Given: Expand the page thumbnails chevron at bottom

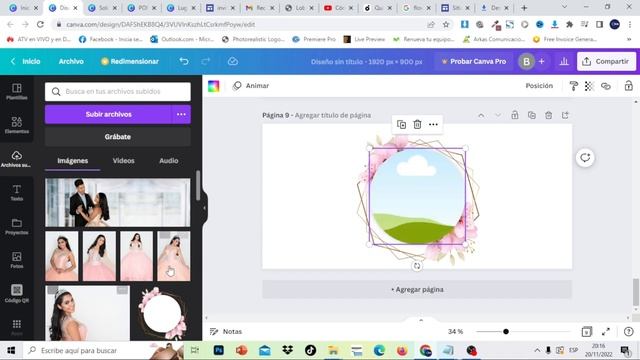Looking at the screenshot, I should (421, 320).
